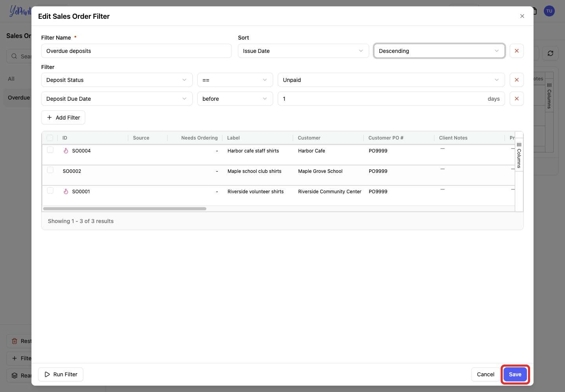Click the TU user avatar
This screenshot has width=565, height=392.
click(x=549, y=11)
